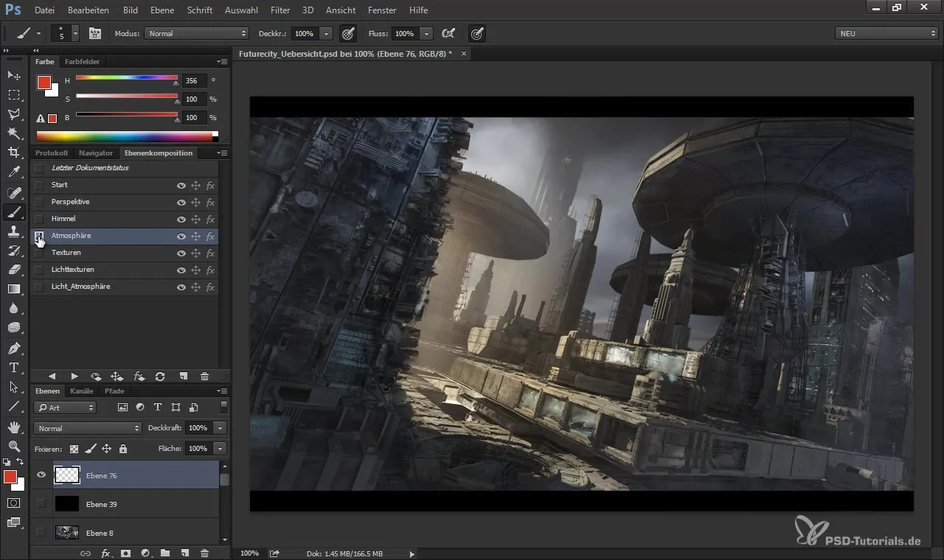Open the Bearbeiten menu
This screenshot has height=560, width=944.
coord(88,10)
